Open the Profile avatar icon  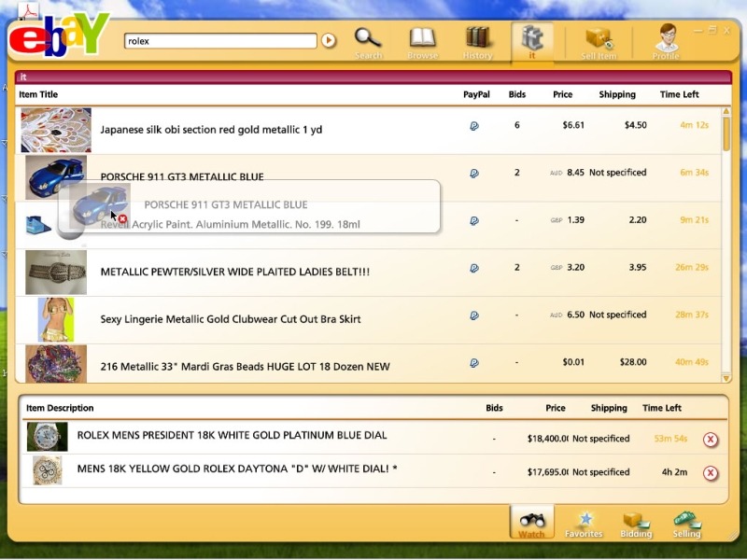click(666, 41)
